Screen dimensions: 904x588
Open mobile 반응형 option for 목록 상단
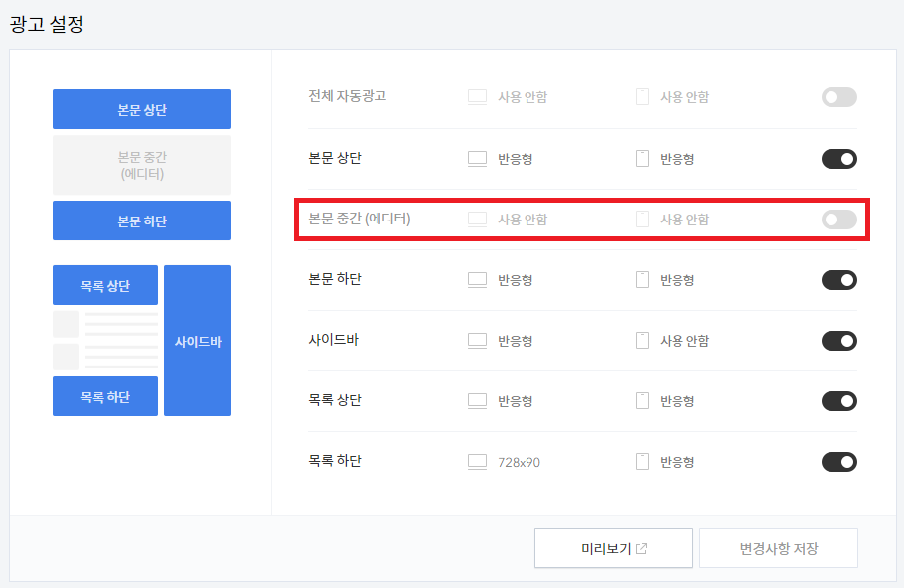point(677,401)
